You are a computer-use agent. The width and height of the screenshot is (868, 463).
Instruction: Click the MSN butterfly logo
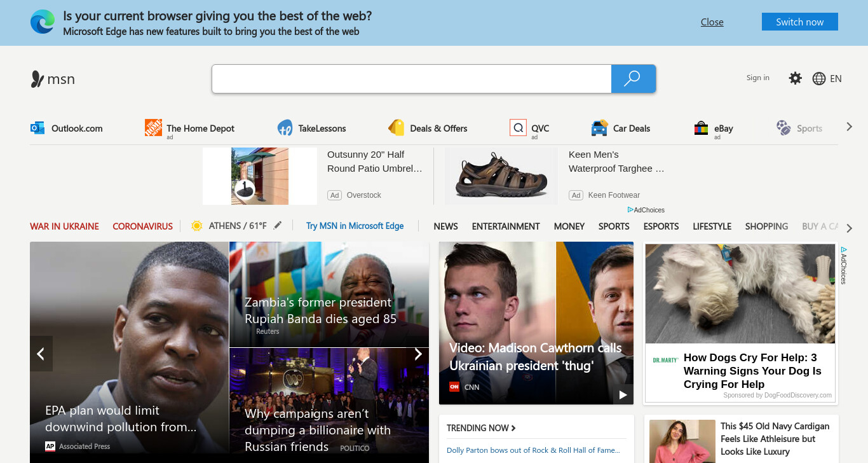pyautogui.click(x=37, y=79)
